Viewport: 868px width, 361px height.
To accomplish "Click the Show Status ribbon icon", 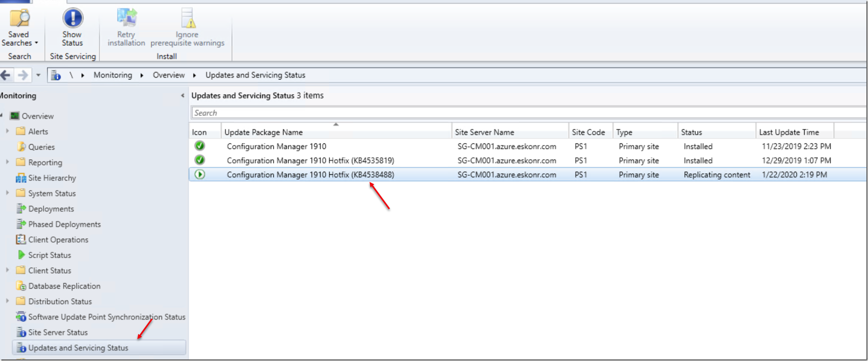I will 73,19.
